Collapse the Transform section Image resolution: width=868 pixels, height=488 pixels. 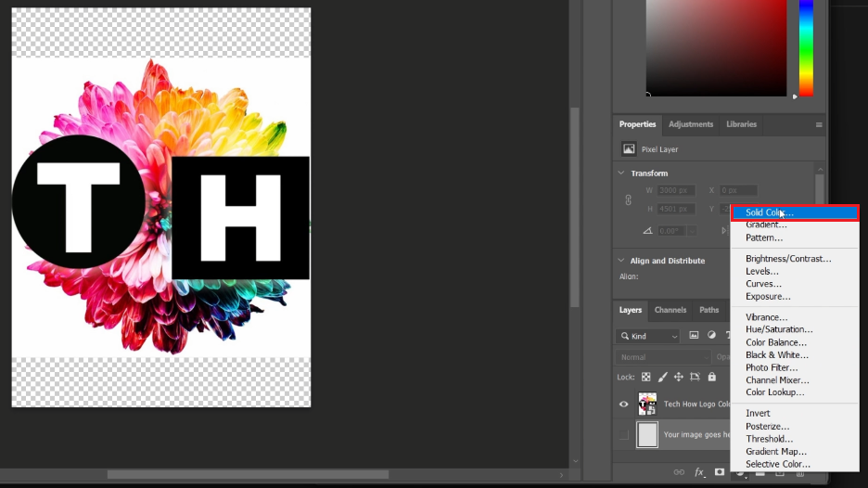coord(621,173)
